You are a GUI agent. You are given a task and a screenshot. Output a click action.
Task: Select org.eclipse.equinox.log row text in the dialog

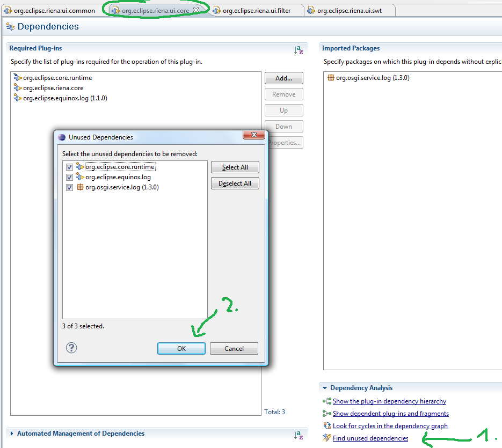118,177
